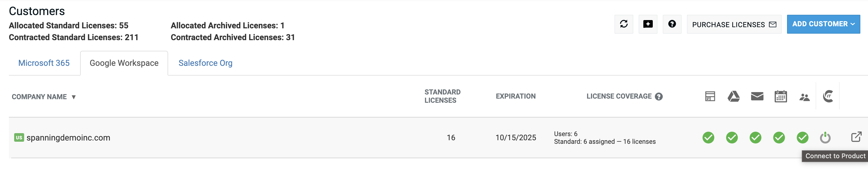Image resolution: width=868 pixels, height=173 pixels.
Task: Click the IT Complete column icon
Action: pyautogui.click(x=828, y=96)
